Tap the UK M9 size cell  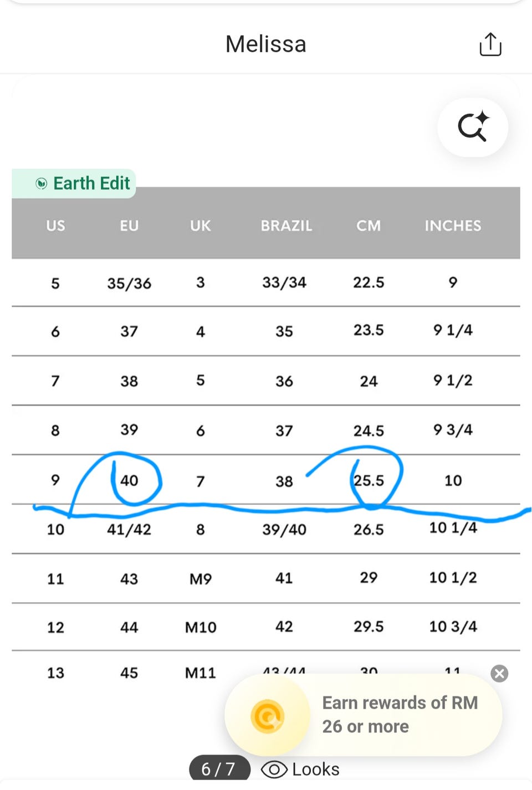[201, 579]
